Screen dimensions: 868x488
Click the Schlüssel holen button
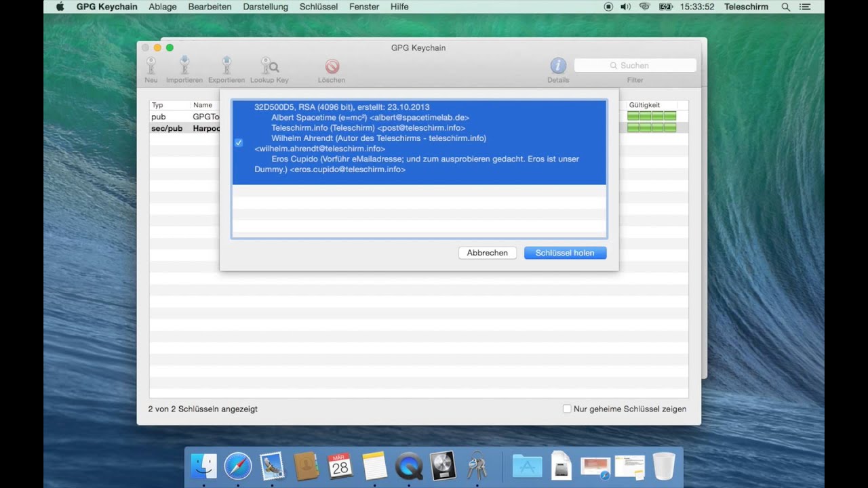pyautogui.click(x=565, y=253)
